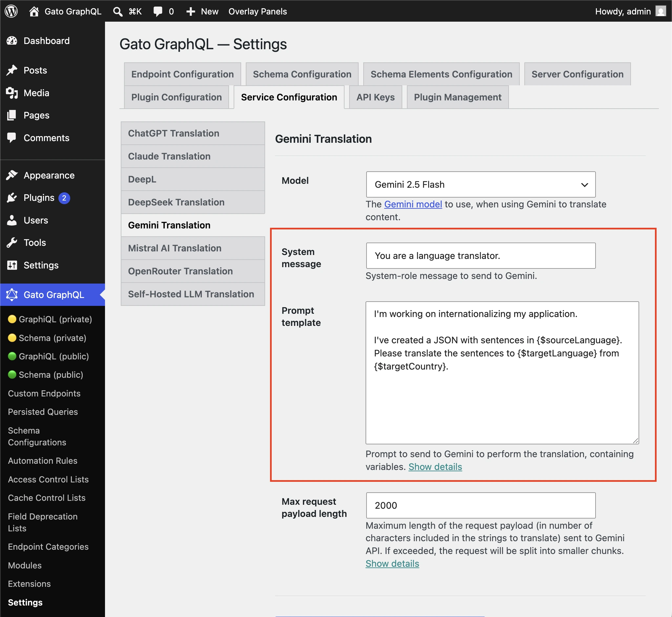
Task: Open DeepSeek Translation section
Action: tap(193, 202)
